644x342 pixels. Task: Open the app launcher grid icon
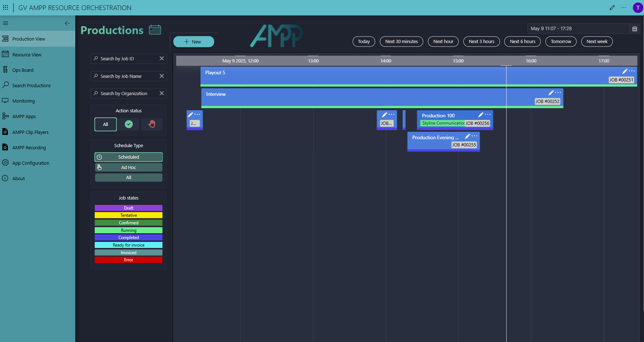(x=5, y=8)
